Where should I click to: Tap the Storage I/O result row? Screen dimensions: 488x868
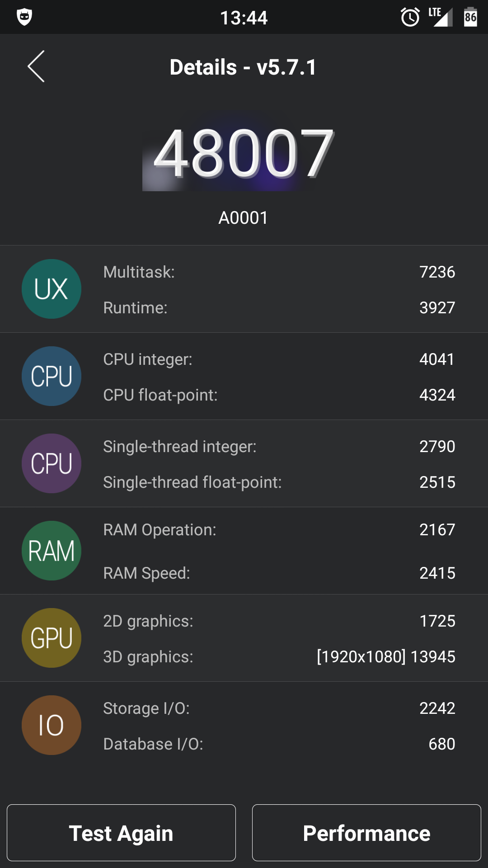[x=279, y=708]
